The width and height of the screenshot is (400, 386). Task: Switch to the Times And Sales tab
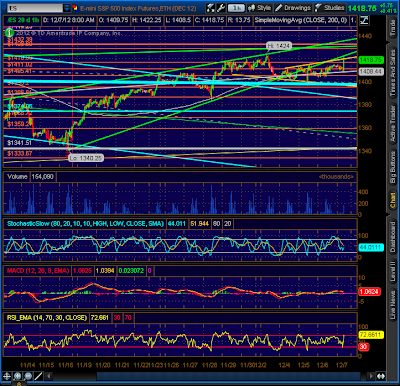tap(393, 73)
